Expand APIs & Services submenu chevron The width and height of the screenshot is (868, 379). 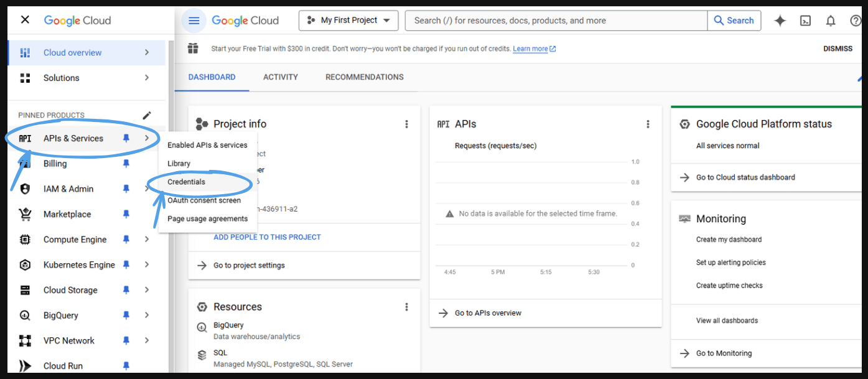(x=147, y=138)
